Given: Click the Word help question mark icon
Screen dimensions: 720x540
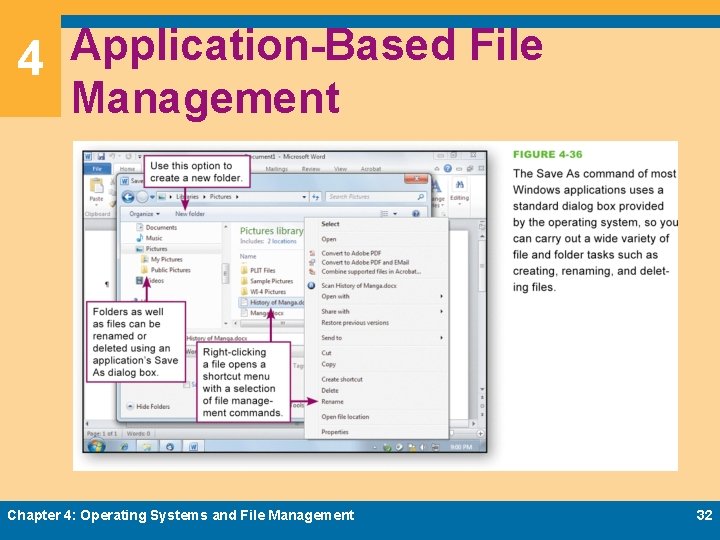Looking at the screenshot, I should pyautogui.click(x=448, y=169).
